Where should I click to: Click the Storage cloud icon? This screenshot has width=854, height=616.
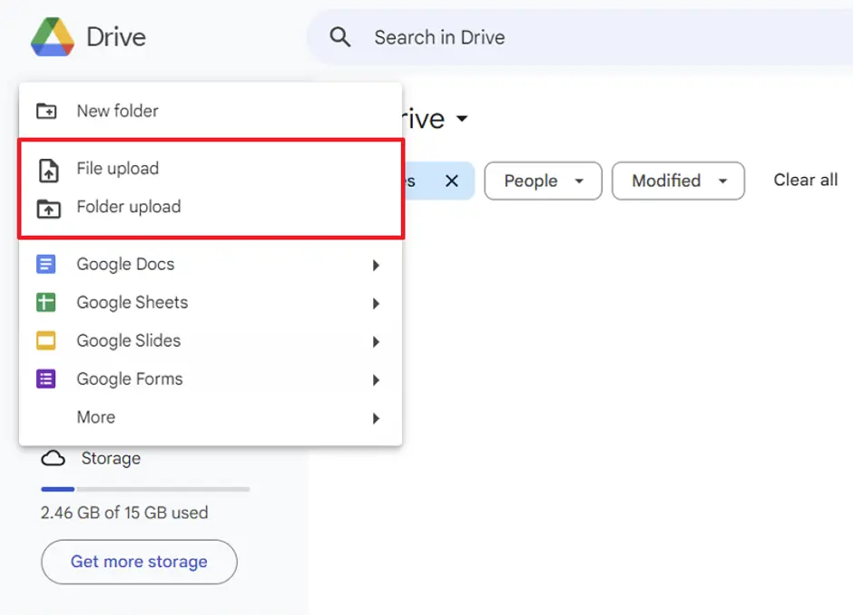tap(53, 458)
